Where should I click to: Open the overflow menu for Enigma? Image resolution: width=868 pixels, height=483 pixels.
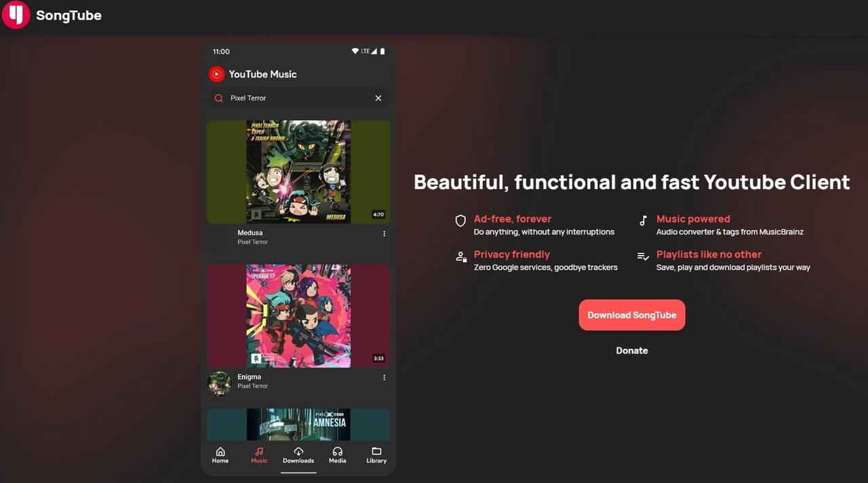point(384,377)
